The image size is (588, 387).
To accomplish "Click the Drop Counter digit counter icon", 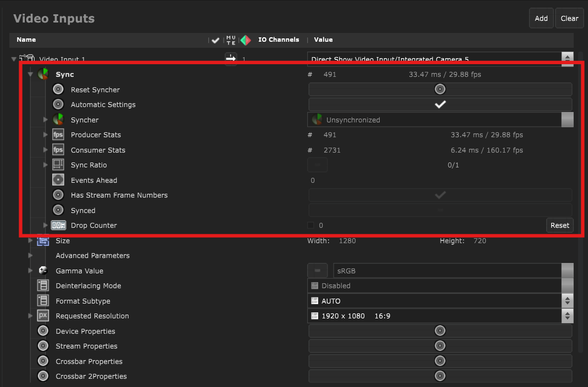I will (x=58, y=225).
